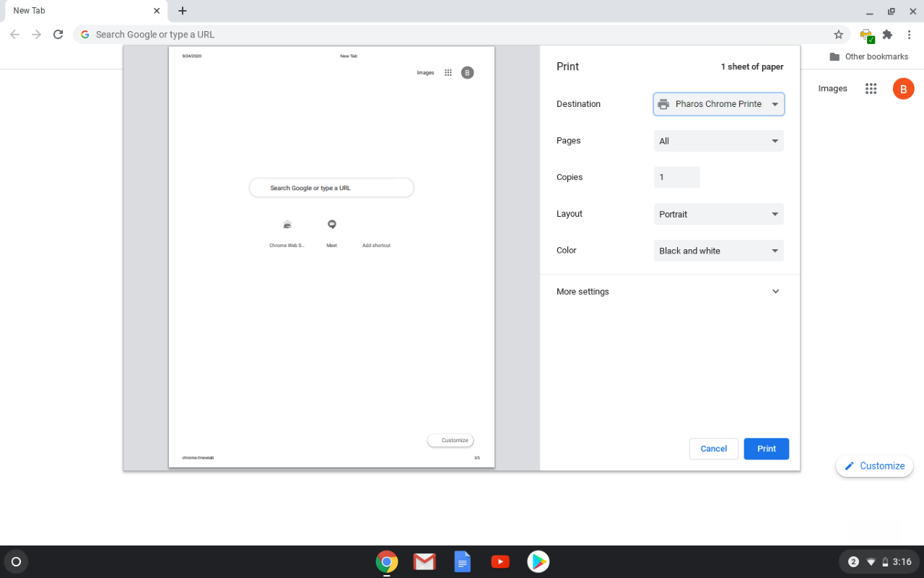This screenshot has width=924, height=578.
Task: Open Google Docs from the shelf
Action: tap(462, 561)
